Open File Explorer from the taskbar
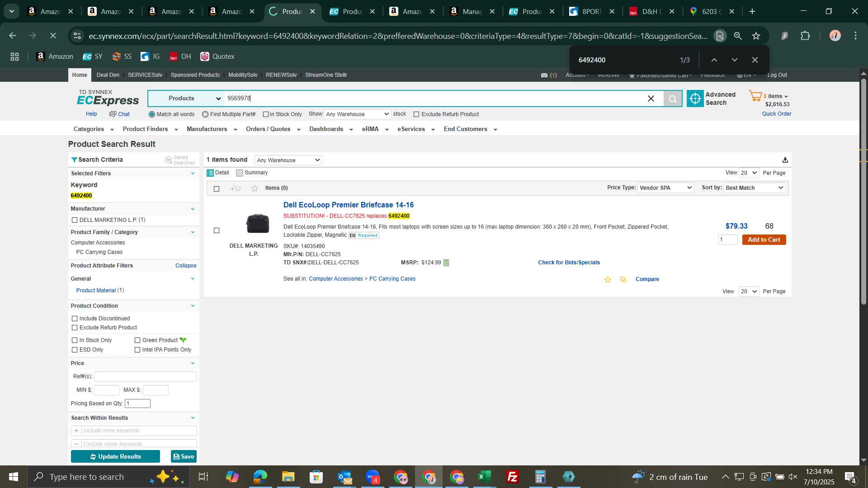Image resolution: width=868 pixels, height=488 pixels. (x=288, y=477)
